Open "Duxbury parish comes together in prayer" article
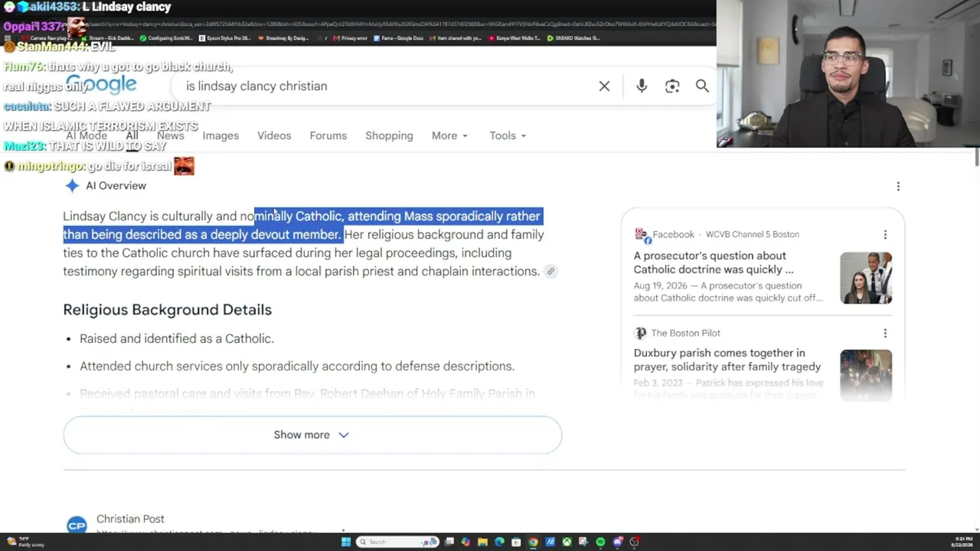Viewport: 980px width, 551px height. (x=727, y=360)
